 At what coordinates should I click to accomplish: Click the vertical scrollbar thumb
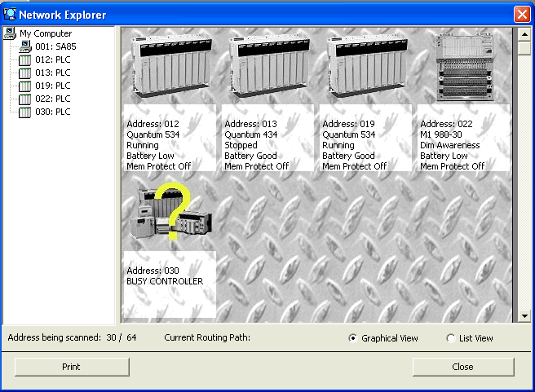click(x=524, y=48)
